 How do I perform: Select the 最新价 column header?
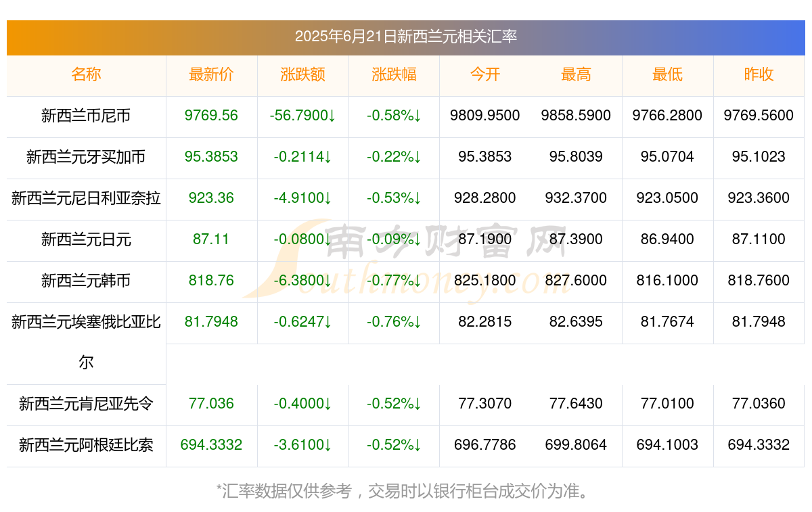[x=211, y=74]
